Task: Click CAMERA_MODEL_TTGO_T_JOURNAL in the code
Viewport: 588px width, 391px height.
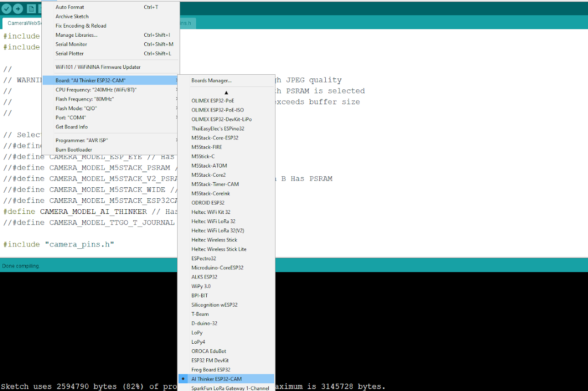Action: 112,223
